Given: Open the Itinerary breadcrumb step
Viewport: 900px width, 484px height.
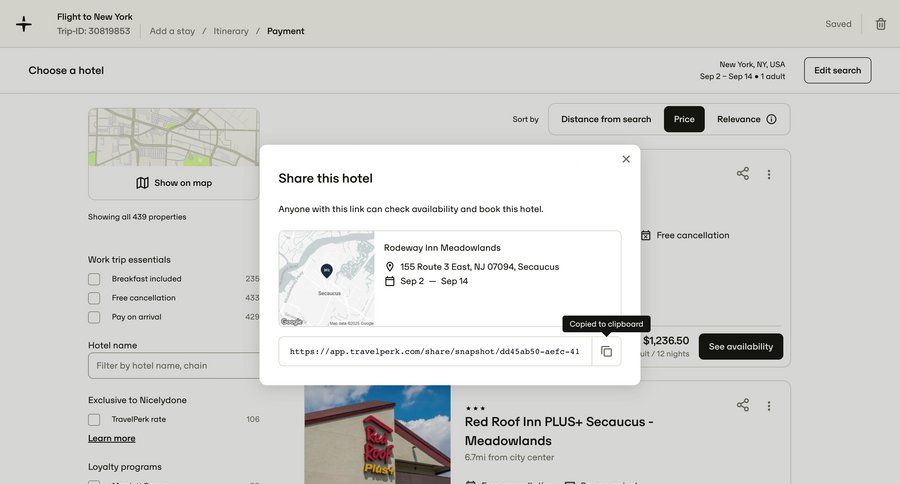Looking at the screenshot, I should tap(231, 31).
